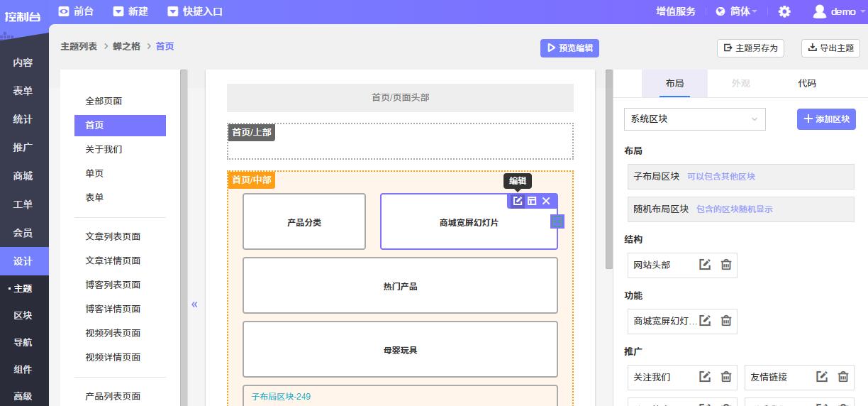
Task: Click the 导出主题 button
Action: click(830, 48)
